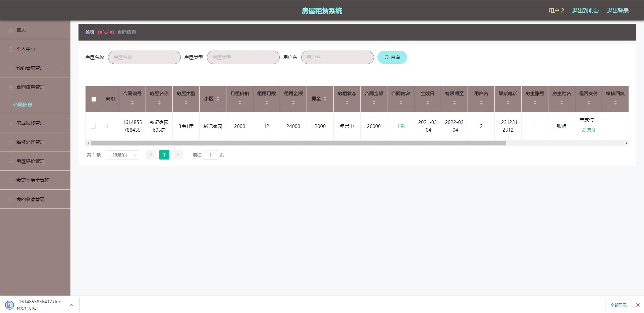Click 首页 in the breadcrumb bar
Screen dimensions: 644x313
[90, 32]
